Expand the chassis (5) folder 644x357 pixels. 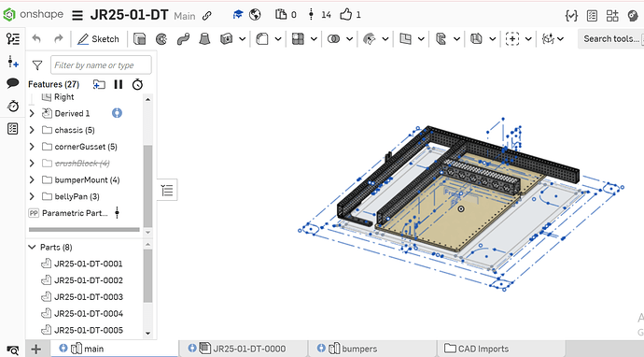[x=32, y=130]
